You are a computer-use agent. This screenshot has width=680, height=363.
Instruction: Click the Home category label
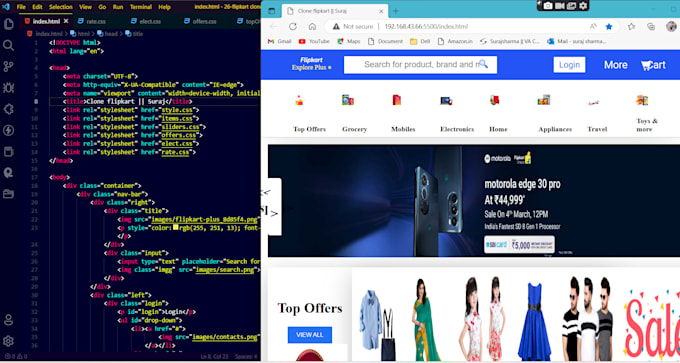[x=498, y=129]
